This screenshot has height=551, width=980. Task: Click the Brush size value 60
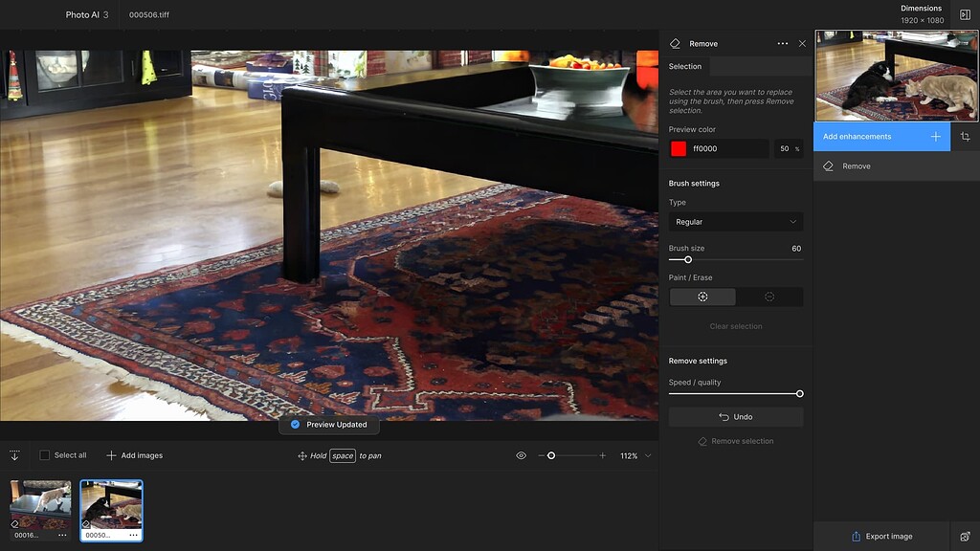coord(796,248)
